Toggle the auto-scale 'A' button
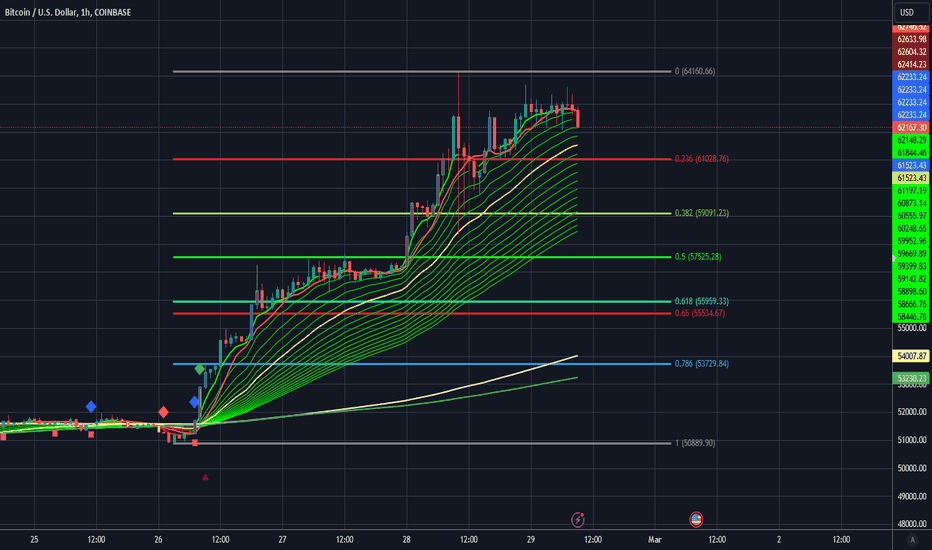The height and width of the screenshot is (550, 932). pos(912,540)
